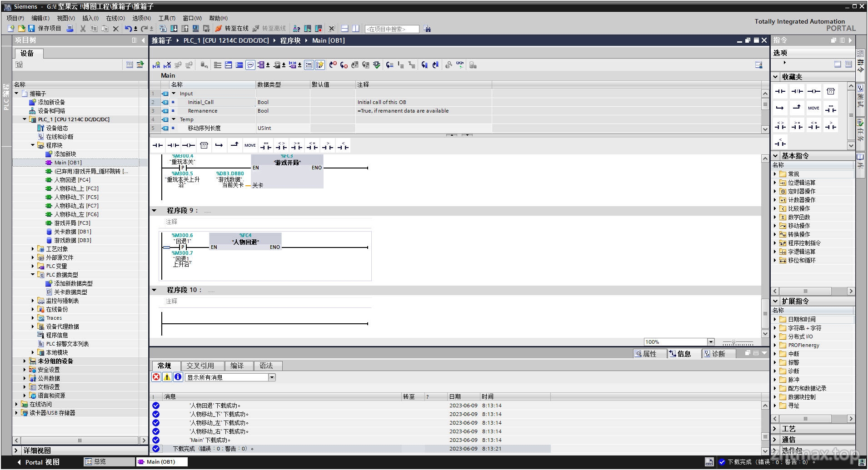
Task: Click the open project icon in main toolbar
Action: (x=21, y=28)
